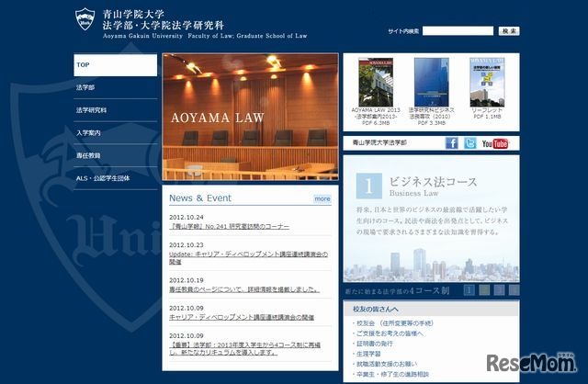Click the Aoyama Gakuin University crest logo
The width and height of the screenshot is (588, 384).
85,17
